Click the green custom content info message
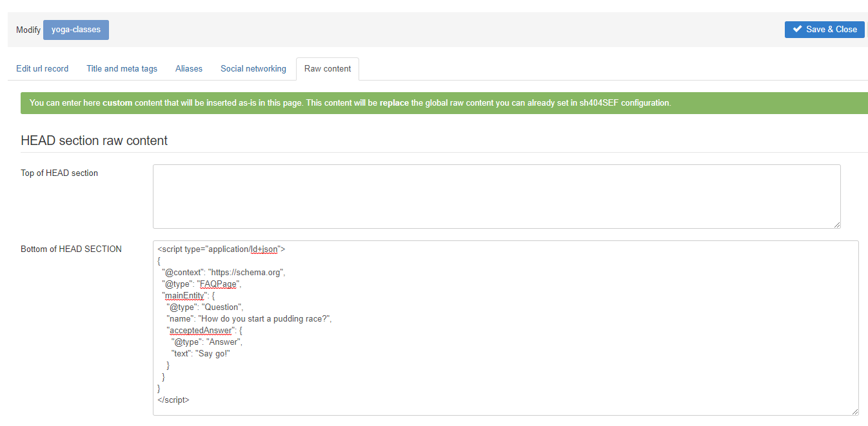The image size is (868, 426). click(444, 103)
